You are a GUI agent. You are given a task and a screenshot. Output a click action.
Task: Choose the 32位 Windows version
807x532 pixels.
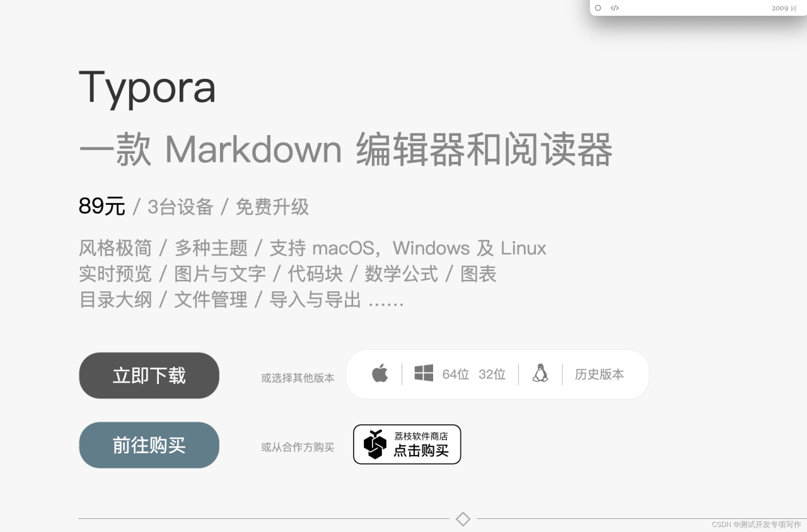click(x=492, y=374)
